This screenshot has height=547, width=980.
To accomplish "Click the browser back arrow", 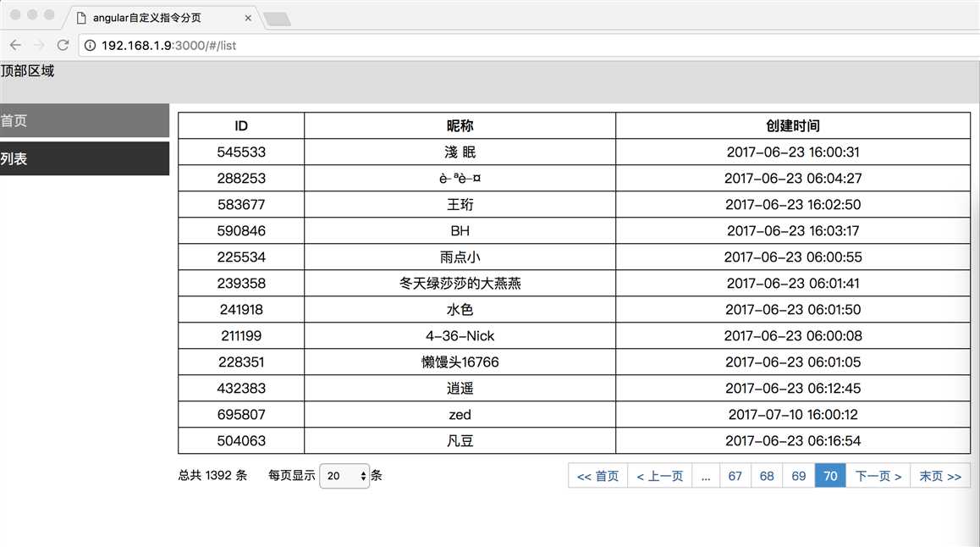I will click(x=15, y=46).
